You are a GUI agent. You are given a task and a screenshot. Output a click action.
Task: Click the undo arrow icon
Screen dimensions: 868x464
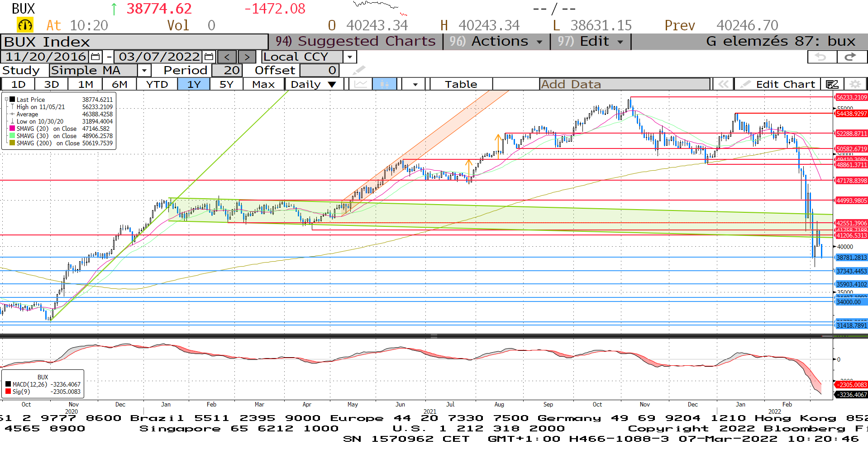[821, 57]
